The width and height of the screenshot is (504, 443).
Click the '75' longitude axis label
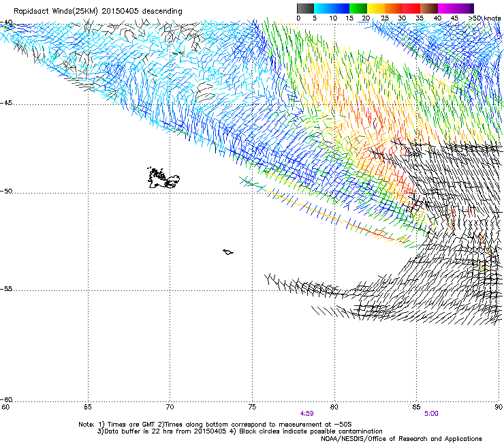[252, 408]
